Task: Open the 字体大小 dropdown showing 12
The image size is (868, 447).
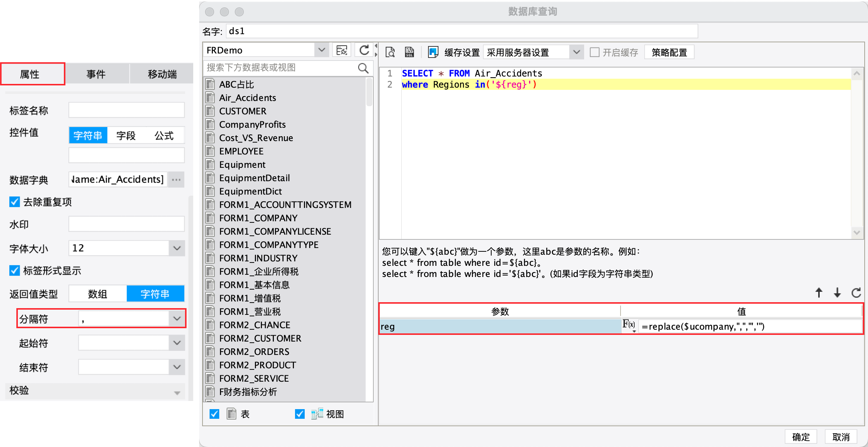Action: tap(177, 248)
